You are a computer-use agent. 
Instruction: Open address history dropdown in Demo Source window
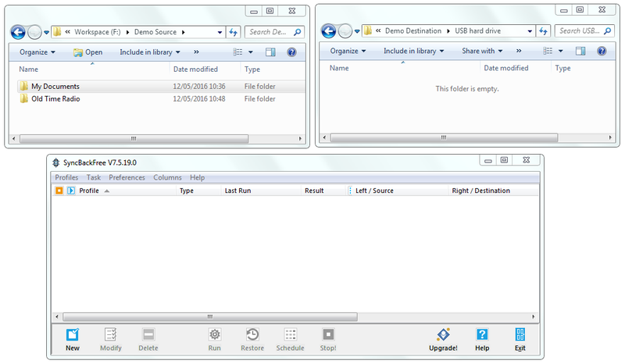point(220,32)
